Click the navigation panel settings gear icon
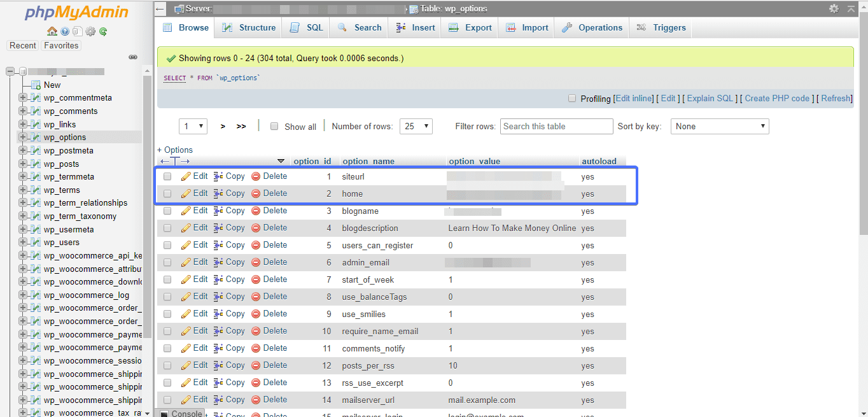The height and width of the screenshot is (417, 868). pyautogui.click(x=90, y=31)
